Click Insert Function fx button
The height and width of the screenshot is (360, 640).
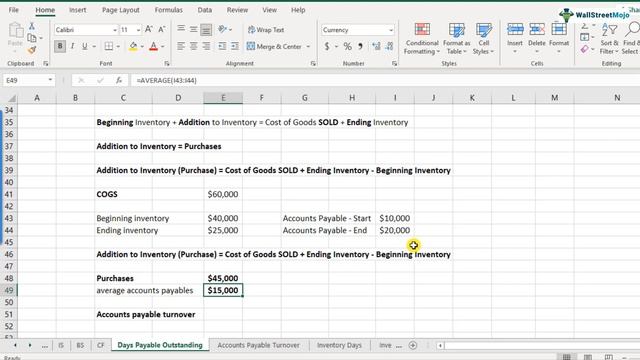point(119,80)
